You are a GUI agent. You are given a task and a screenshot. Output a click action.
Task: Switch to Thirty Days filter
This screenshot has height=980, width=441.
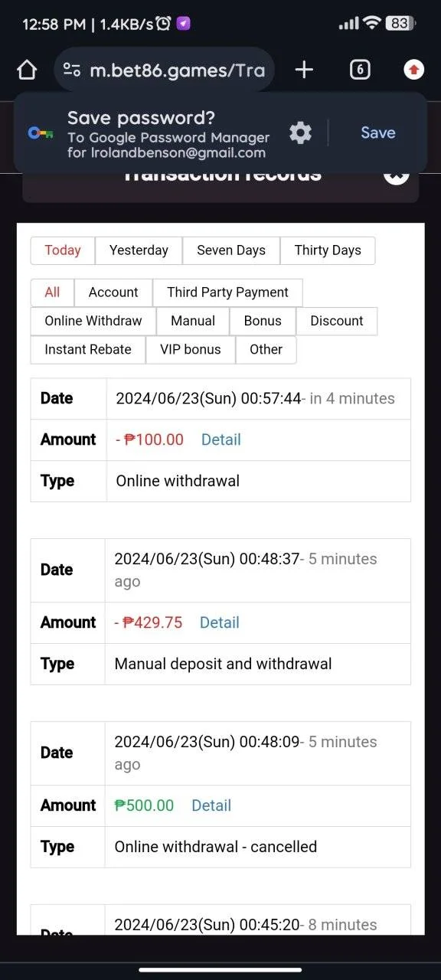pyautogui.click(x=328, y=250)
